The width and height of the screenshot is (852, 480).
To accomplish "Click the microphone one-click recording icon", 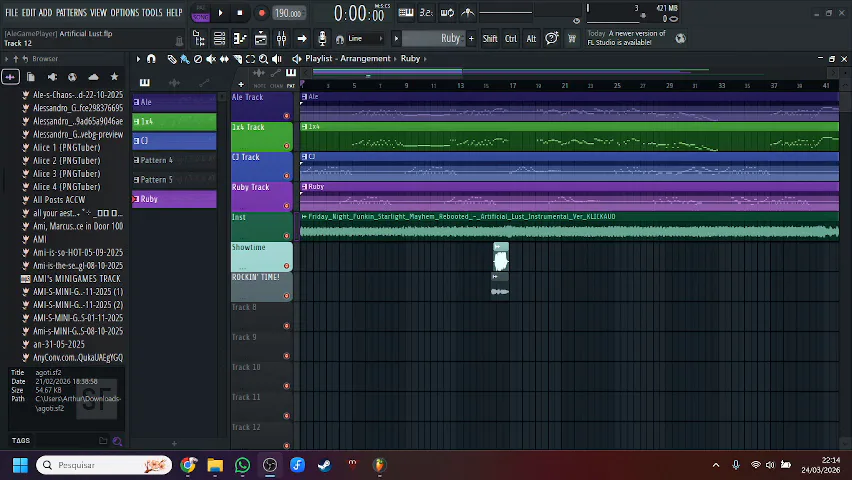I will (322, 39).
